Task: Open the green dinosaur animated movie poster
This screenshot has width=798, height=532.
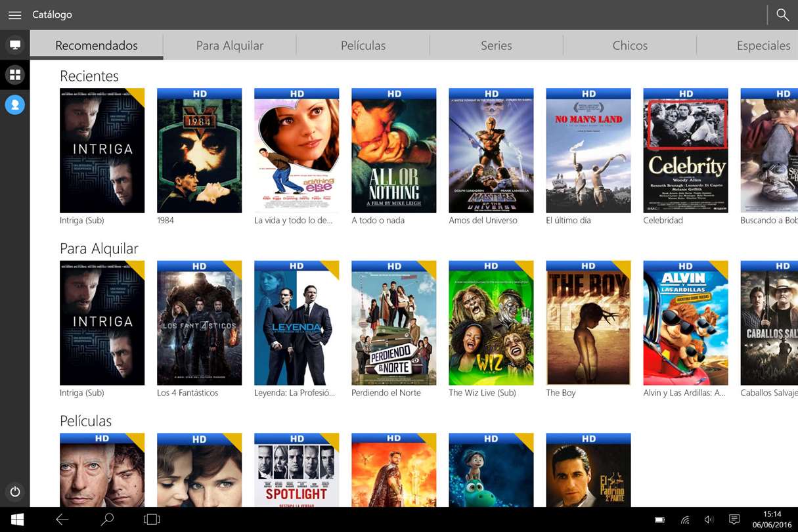Action: click(491, 470)
